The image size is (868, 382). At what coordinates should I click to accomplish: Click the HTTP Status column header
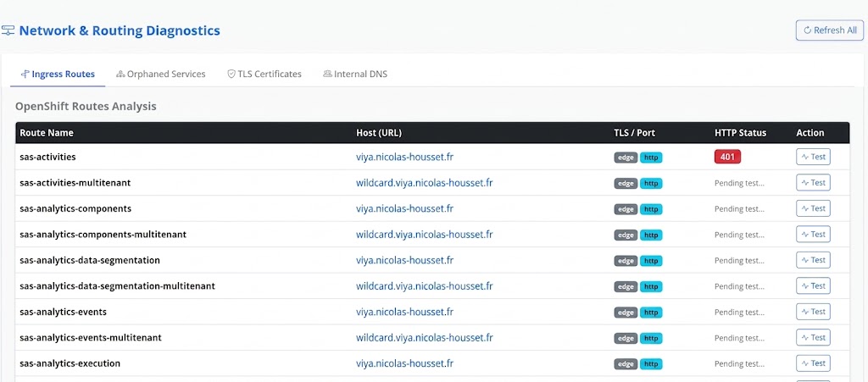tap(740, 133)
